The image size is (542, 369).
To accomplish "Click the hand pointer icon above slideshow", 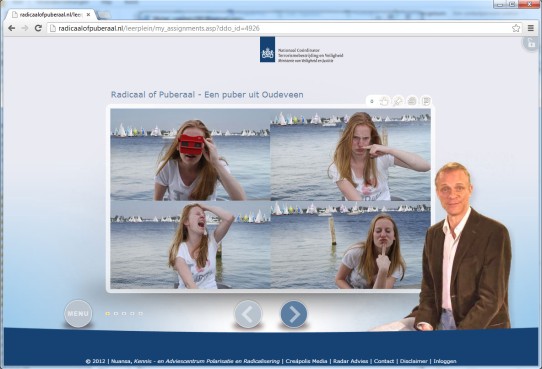I will coord(384,101).
